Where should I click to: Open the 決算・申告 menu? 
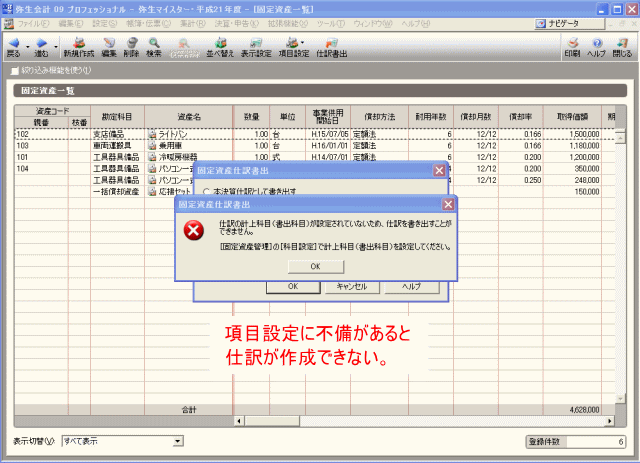click(237, 24)
